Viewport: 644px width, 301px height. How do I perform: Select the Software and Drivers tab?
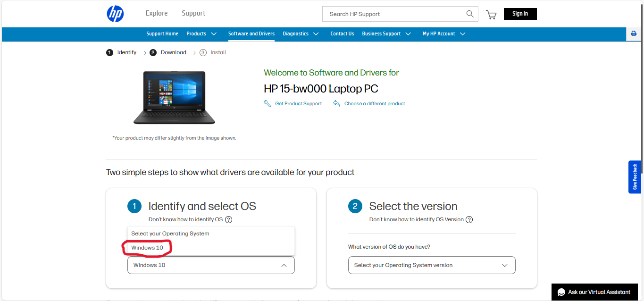click(251, 33)
